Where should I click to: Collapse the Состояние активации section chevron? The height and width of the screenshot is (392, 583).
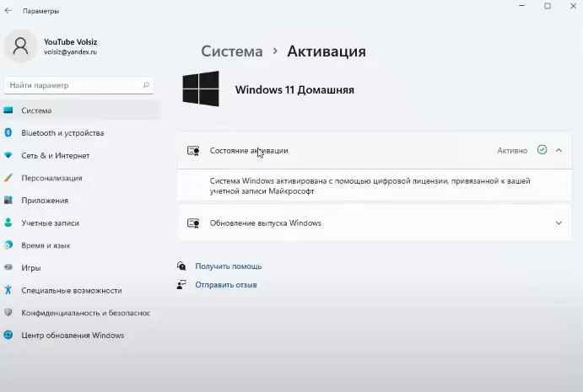[559, 150]
